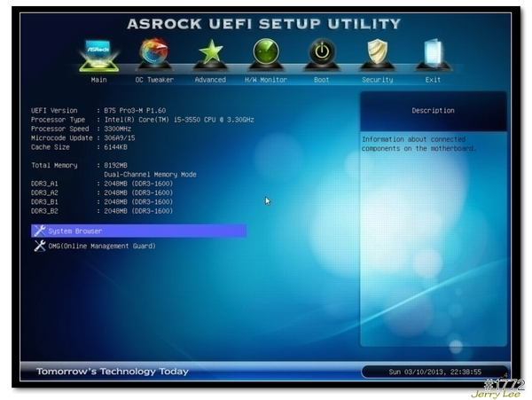This screenshot has width=532, height=400.
Task: Click the date and time display
Action: (434, 372)
